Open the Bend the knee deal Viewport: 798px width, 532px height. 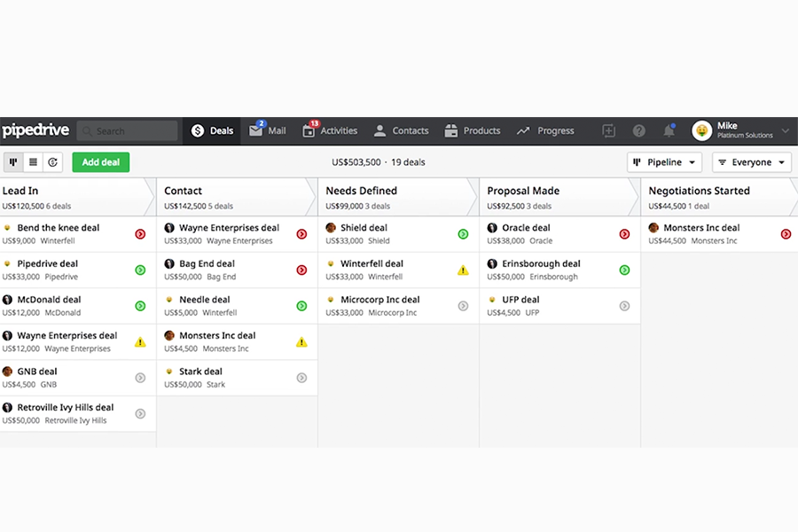point(77,234)
